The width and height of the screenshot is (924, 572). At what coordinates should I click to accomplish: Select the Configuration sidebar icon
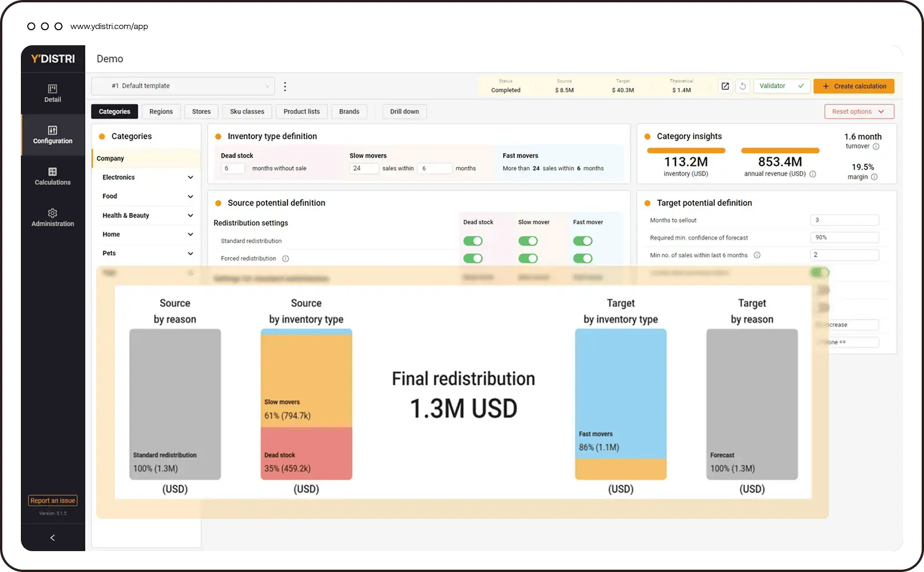pyautogui.click(x=52, y=135)
